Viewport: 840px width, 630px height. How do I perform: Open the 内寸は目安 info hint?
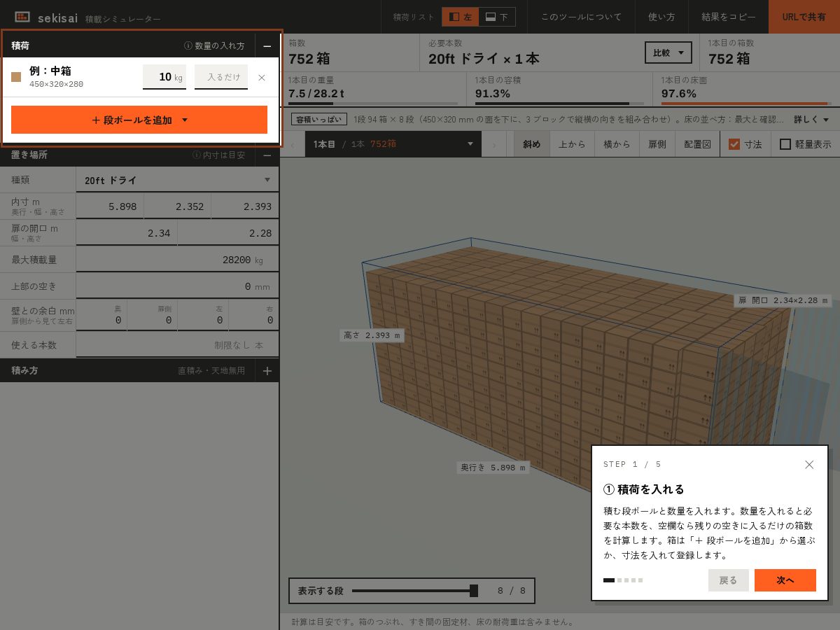pos(218,155)
